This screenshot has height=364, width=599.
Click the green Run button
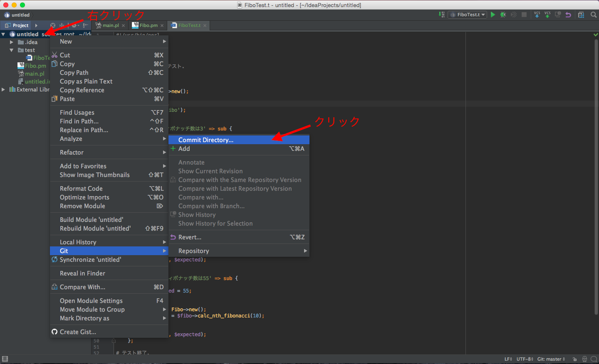(493, 15)
